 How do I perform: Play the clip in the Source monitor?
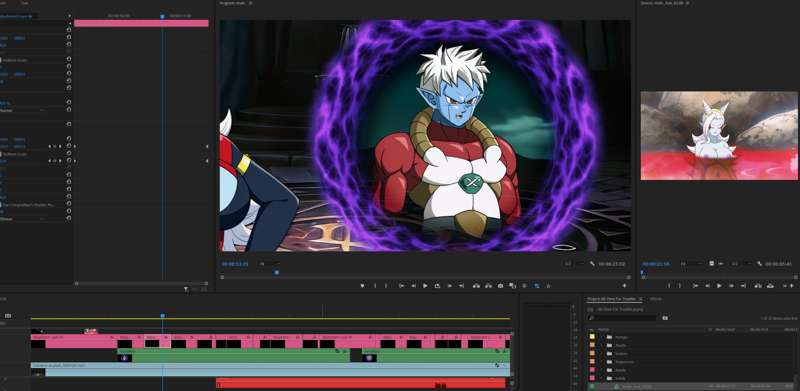click(719, 286)
